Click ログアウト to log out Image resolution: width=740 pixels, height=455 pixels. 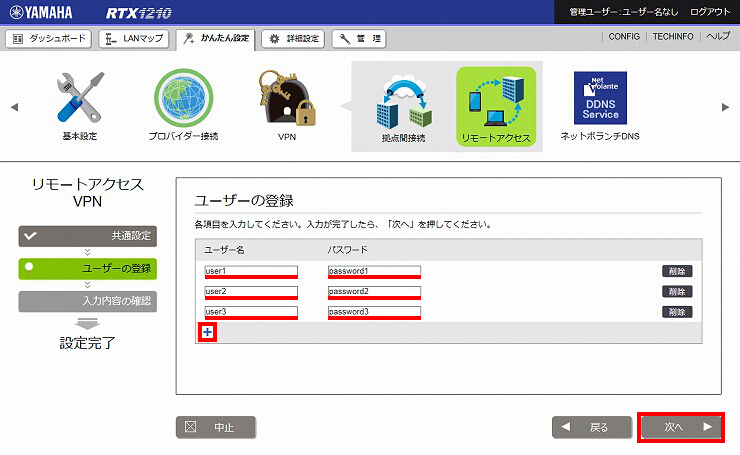[x=710, y=12]
